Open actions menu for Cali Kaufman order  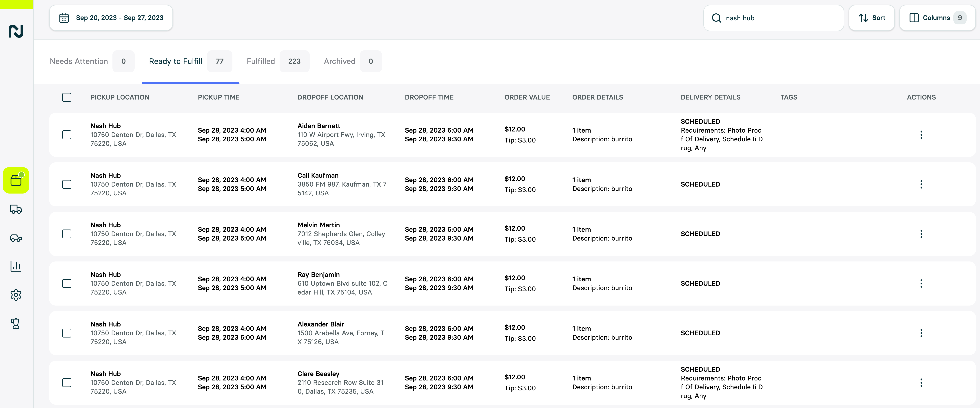(x=921, y=184)
